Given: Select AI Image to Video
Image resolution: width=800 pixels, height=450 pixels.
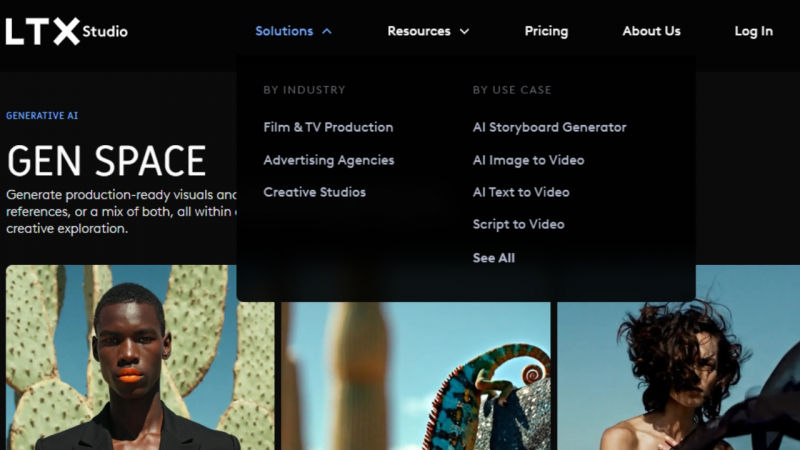Looking at the screenshot, I should coord(528,160).
